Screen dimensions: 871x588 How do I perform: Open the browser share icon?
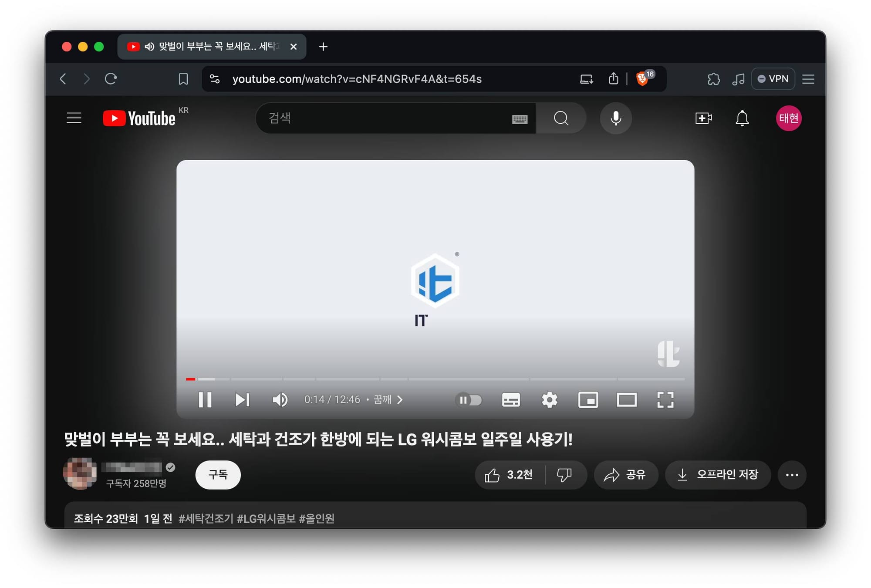(613, 78)
